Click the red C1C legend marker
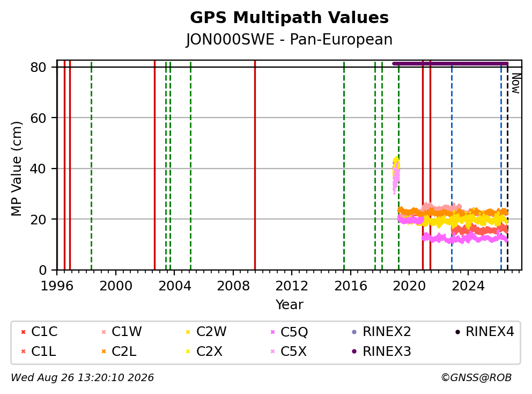This screenshot has width=532, height=394. tap(23, 332)
